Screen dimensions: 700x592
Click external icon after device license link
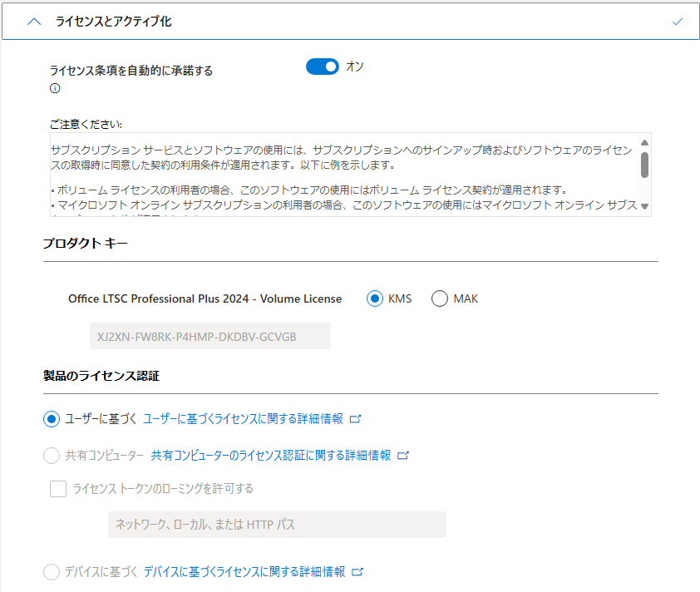click(x=357, y=571)
